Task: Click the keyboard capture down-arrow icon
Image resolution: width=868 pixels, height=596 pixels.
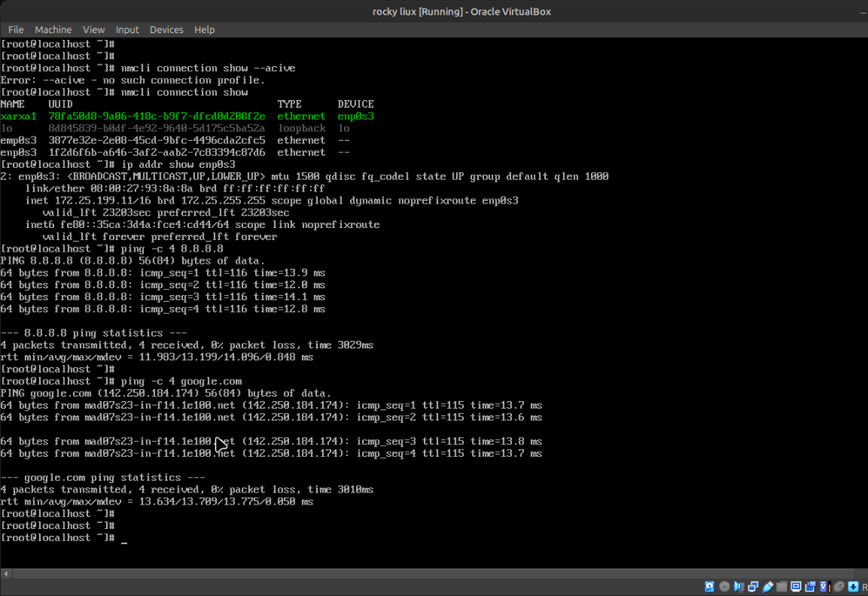Action: (x=853, y=587)
